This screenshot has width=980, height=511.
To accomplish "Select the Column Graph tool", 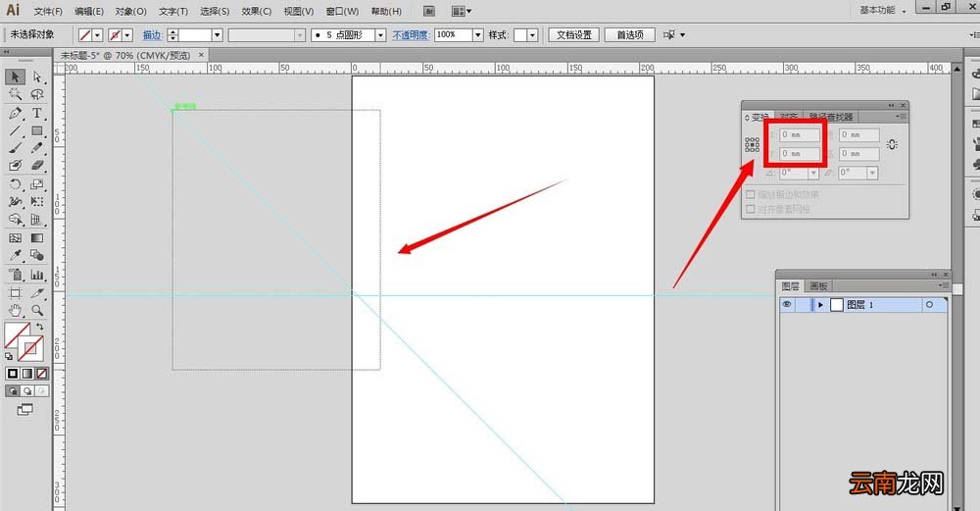I will [x=37, y=275].
